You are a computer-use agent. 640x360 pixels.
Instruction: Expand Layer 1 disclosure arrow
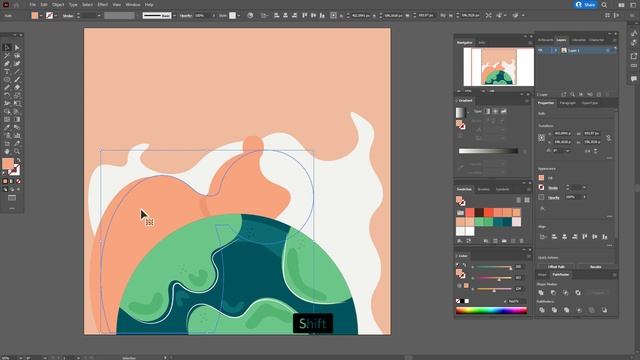click(x=556, y=50)
